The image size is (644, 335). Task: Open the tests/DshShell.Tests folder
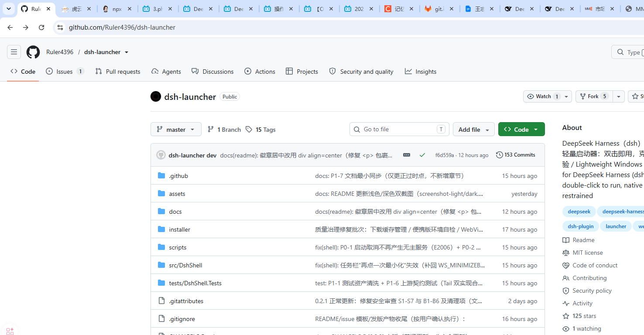tap(195, 283)
